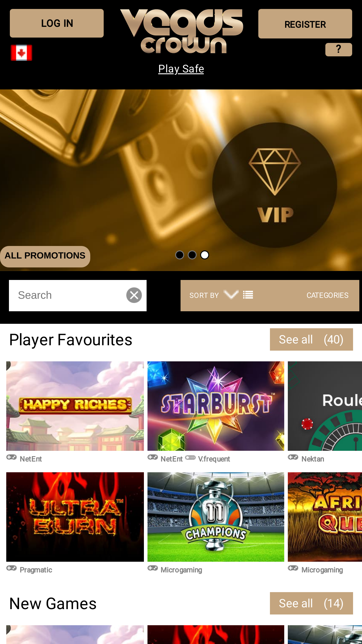Clear the search field with X icon
This screenshot has width=362, height=644.
tap(134, 295)
